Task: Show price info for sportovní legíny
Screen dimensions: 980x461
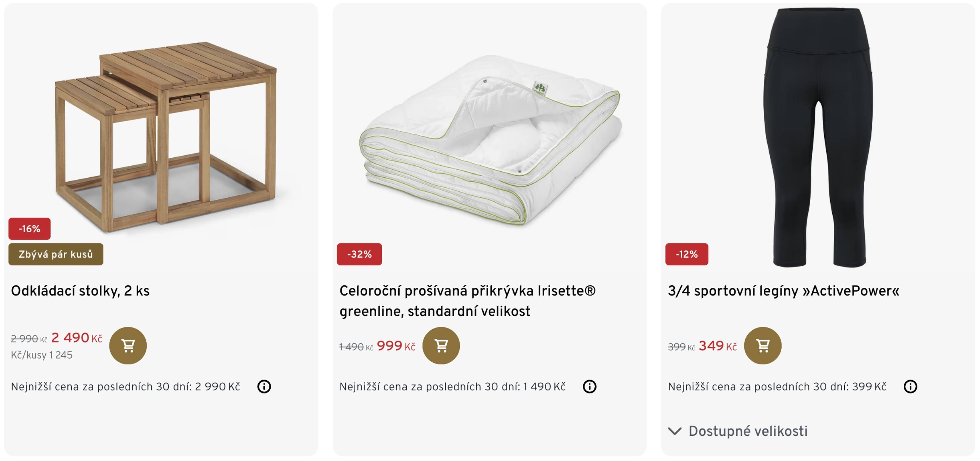Action: tap(910, 387)
